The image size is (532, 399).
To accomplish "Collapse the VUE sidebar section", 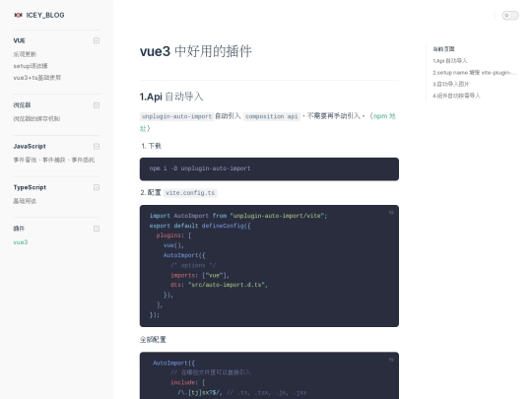I will [97, 40].
